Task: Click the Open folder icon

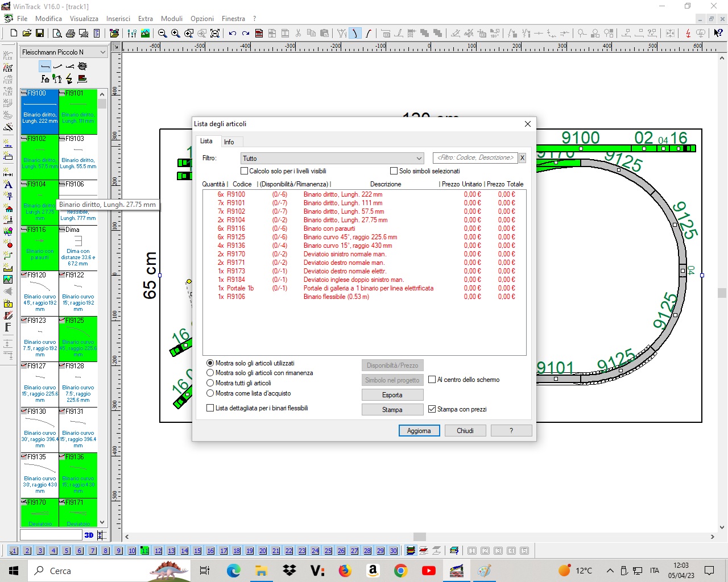Action: 27,34
